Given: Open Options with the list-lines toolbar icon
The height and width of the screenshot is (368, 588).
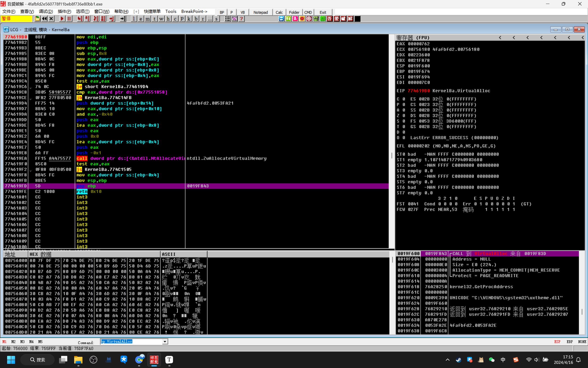Looking at the screenshot, I should (x=227, y=19).
